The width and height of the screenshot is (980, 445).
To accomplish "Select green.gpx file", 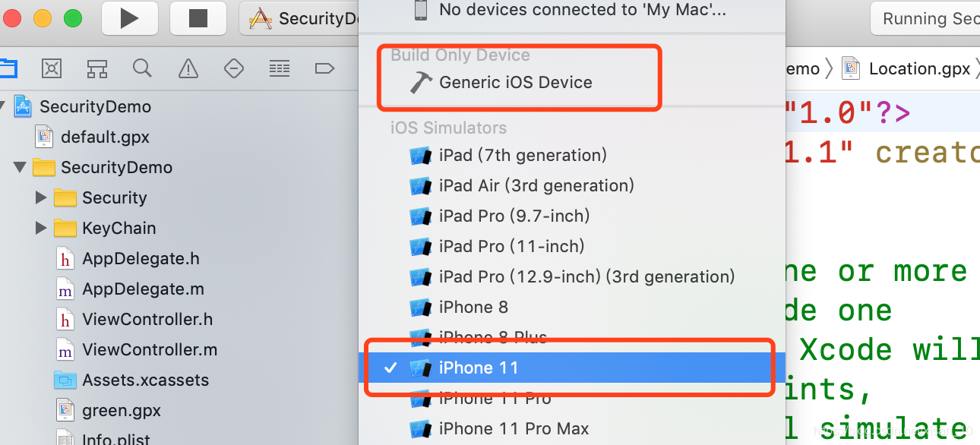I will (121, 410).
